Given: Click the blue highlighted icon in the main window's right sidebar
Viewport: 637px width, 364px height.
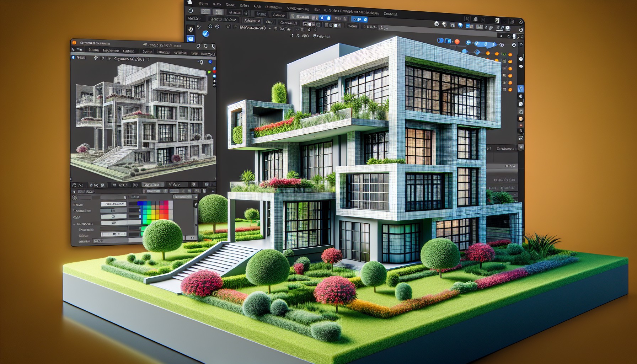Looking at the screenshot, I should tap(520, 89).
